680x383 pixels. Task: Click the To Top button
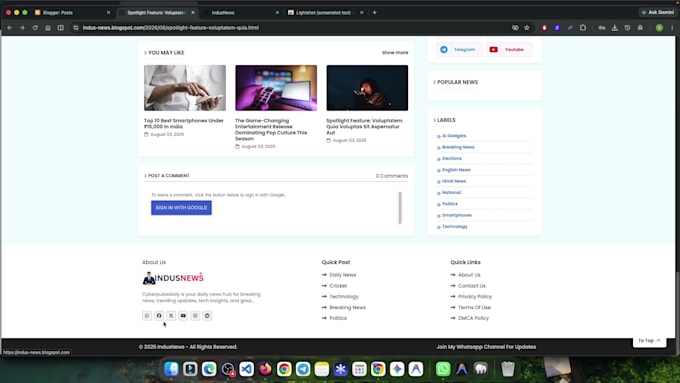pos(649,340)
